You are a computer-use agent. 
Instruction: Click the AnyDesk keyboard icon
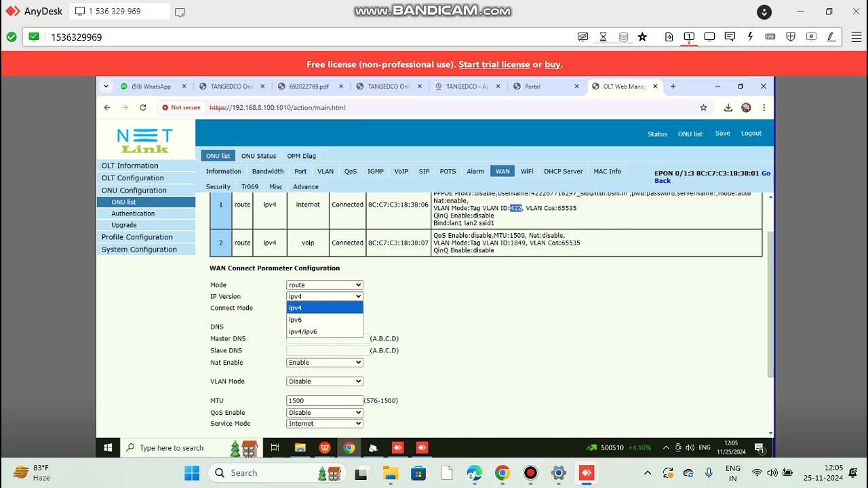coord(770,37)
